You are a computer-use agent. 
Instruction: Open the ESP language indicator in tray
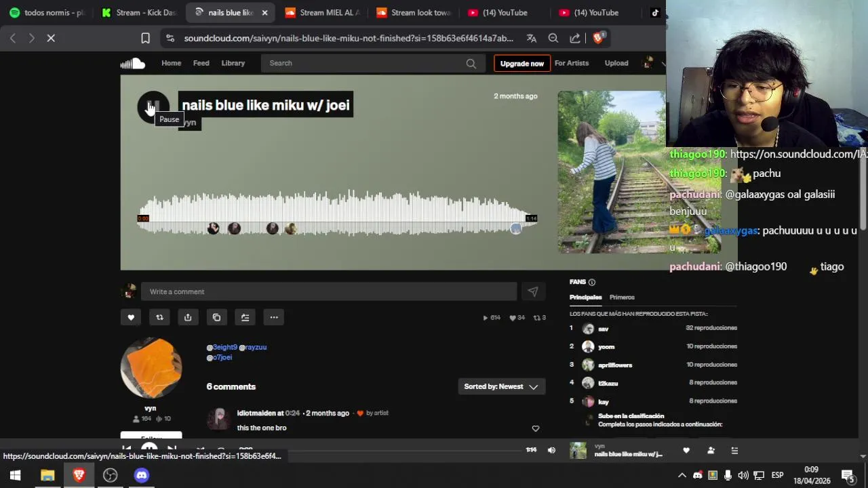(x=777, y=475)
